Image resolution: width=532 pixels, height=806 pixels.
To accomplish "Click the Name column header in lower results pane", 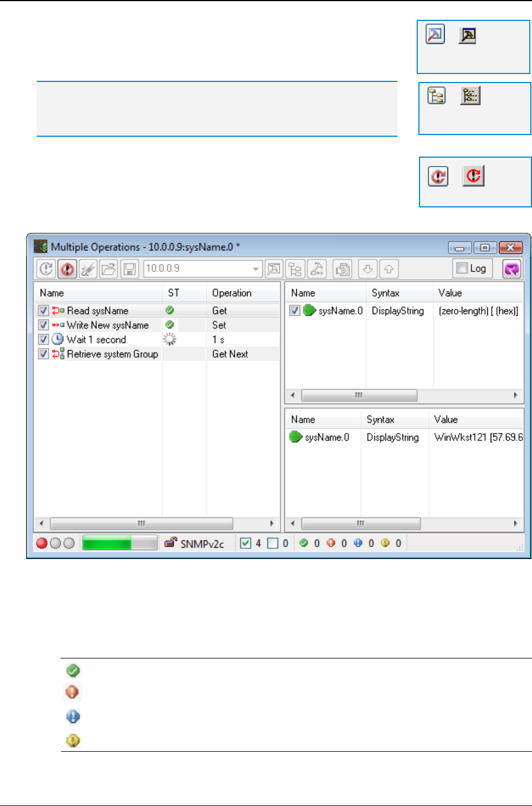I will [x=323, y=419].
